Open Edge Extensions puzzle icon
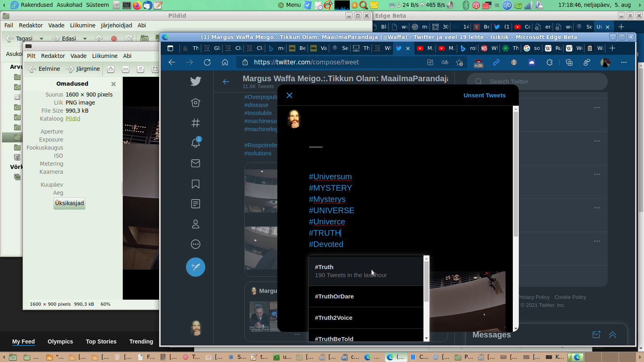 [x=549, y=62]
